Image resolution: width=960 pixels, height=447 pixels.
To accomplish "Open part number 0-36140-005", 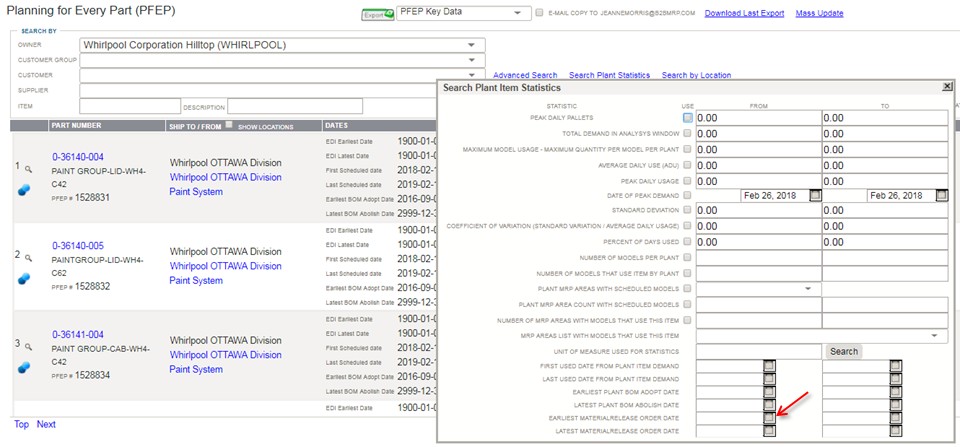I will (78, 246).
